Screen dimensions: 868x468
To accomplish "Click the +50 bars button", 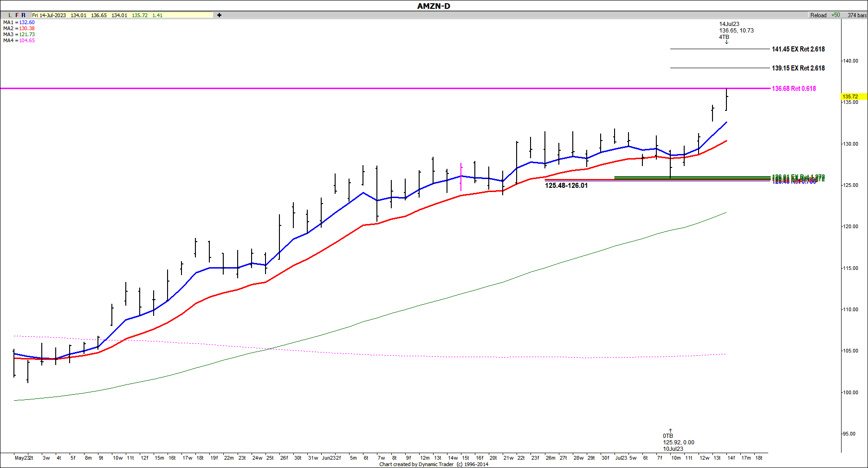I will [x=836, y=15].
